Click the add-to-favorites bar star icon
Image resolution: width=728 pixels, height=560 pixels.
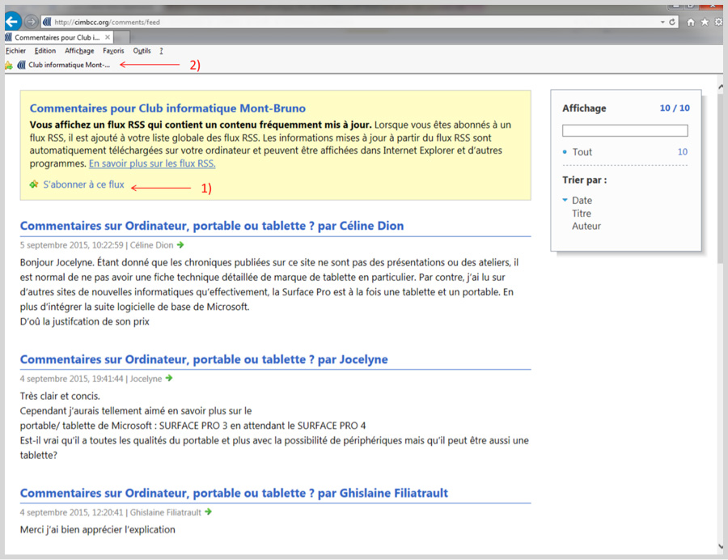pos(9,66)
